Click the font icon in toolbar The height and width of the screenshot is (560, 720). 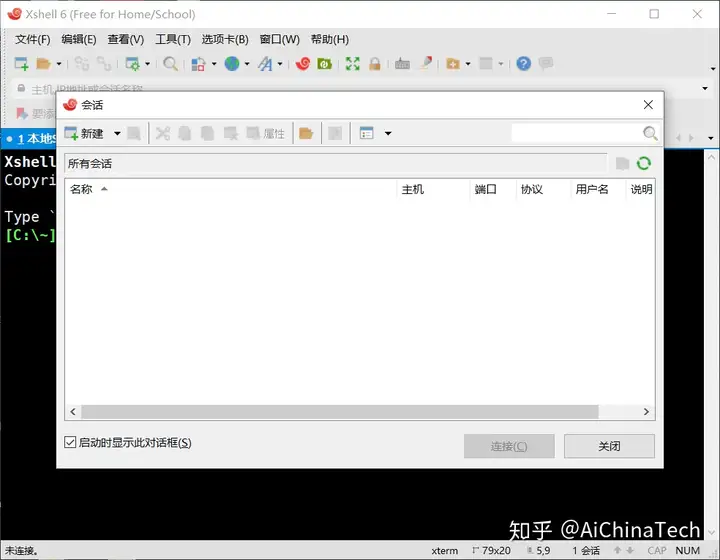click(x=265, y=63)
